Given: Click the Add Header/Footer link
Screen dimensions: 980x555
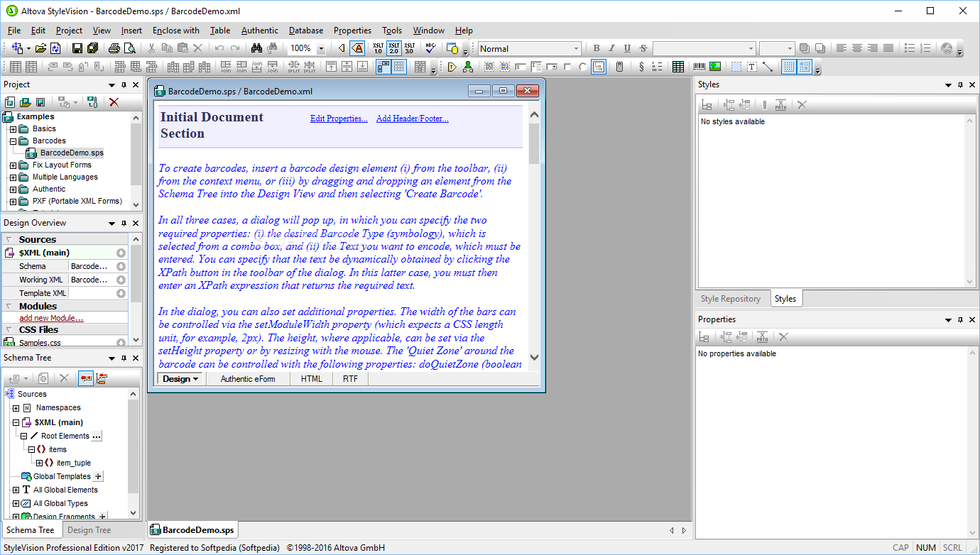Looking at the screenshot, I should pos(413,119).
